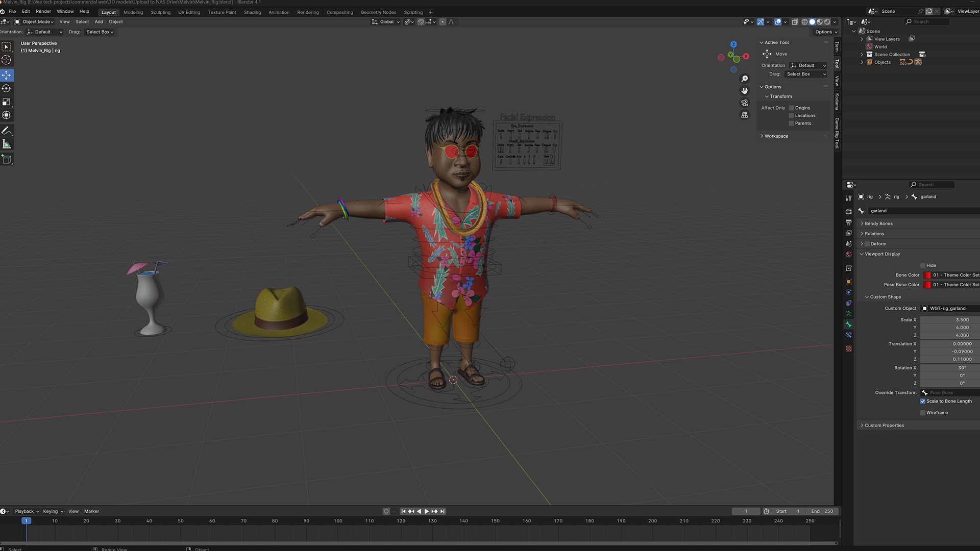This screenshot has height=551, width=980.
Task: Open the Render menu
Action: [43, 11]
